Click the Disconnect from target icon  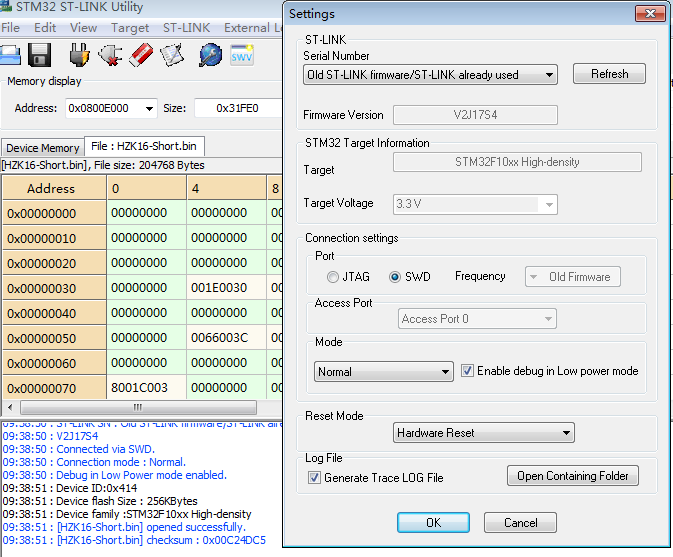tap(110, 55)
